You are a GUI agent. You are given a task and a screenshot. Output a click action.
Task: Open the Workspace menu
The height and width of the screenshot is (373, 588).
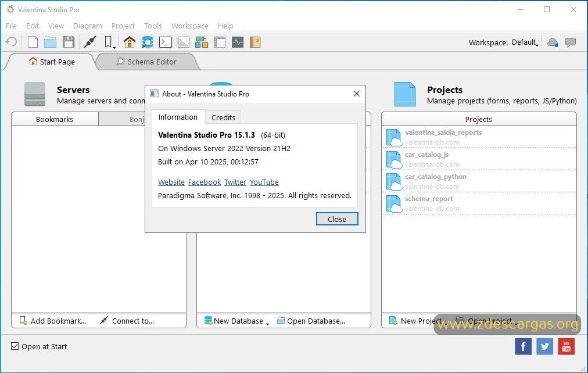coord(190,26)
